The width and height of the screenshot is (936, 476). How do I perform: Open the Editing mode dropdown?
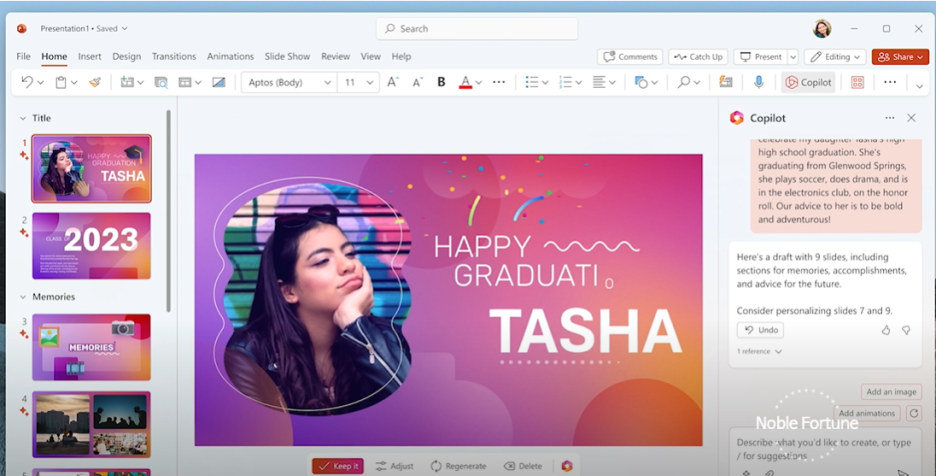(835, 57)
